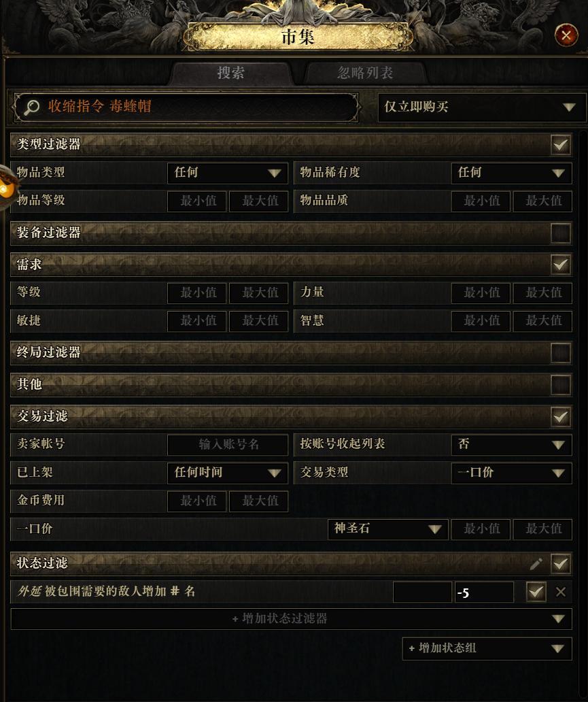Switch to the 搜索 tab
This screenshot has height=702, width=588.
(x=231, y=73)
